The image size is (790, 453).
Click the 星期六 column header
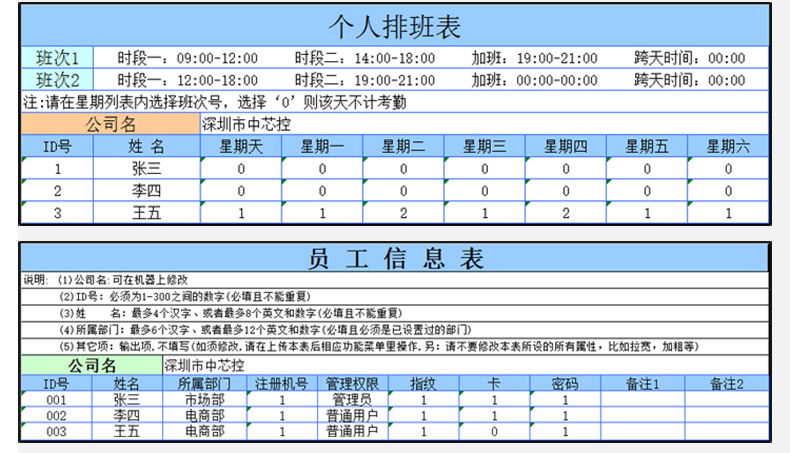[x=729, y=147]
